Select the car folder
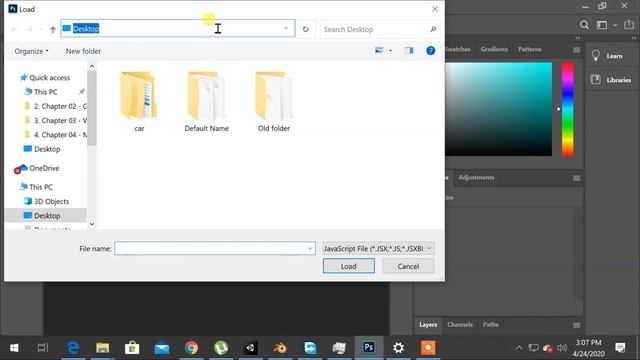Image resolution: width=640 pixels, height=360 pixels. 139,102
